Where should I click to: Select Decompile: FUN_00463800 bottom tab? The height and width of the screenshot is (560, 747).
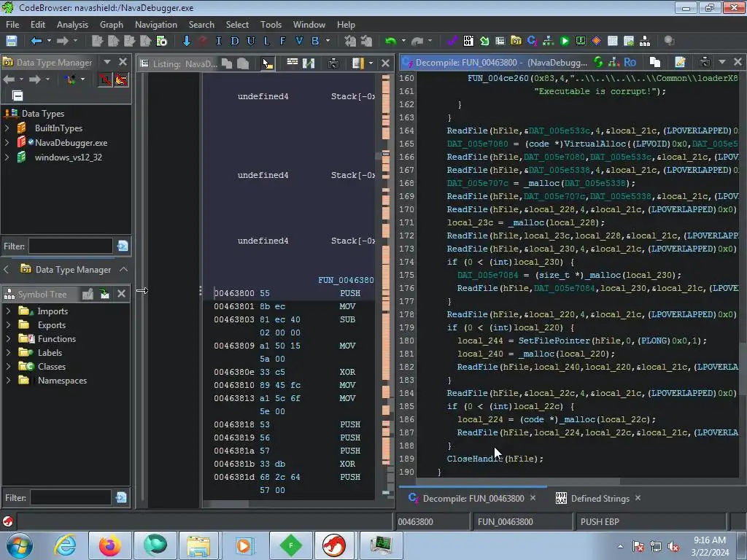(473, 499)
